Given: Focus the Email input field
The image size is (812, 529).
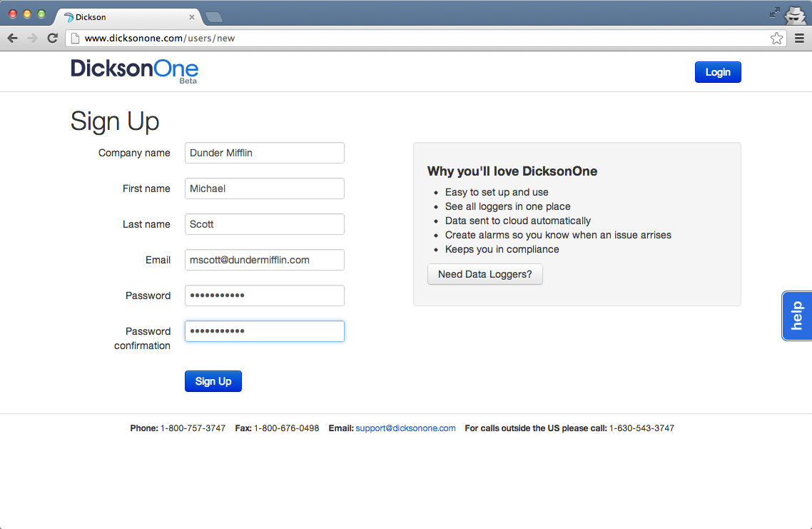Looking at the screenshot, I should click(x=265, y=260).
